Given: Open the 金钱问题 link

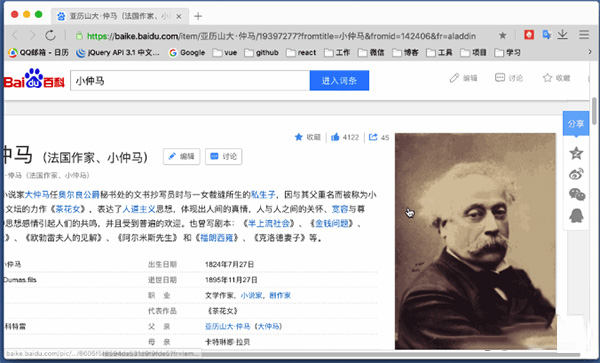Looking at the screenshot, I should click(332, 223).
